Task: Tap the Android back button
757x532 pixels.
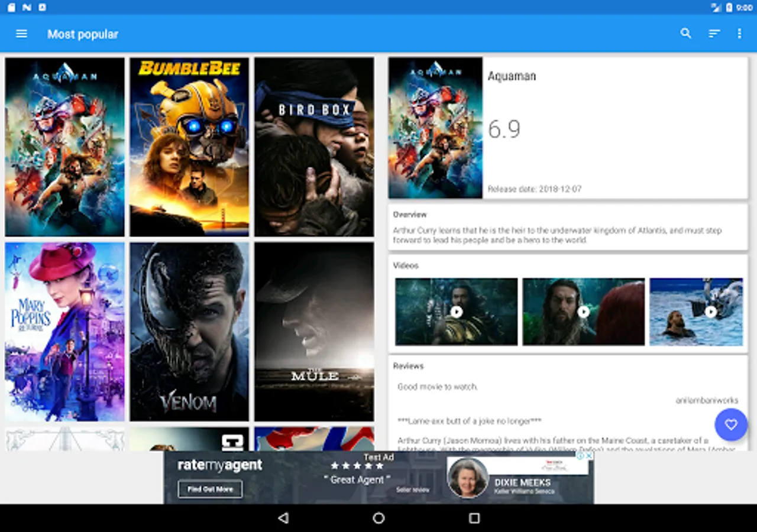Action: click(x=283, y=518)
